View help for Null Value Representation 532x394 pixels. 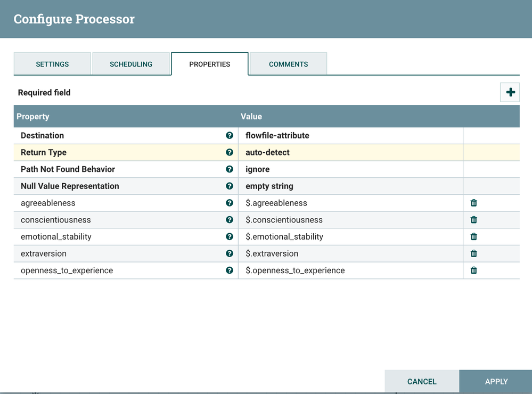[x=230, y=186]
